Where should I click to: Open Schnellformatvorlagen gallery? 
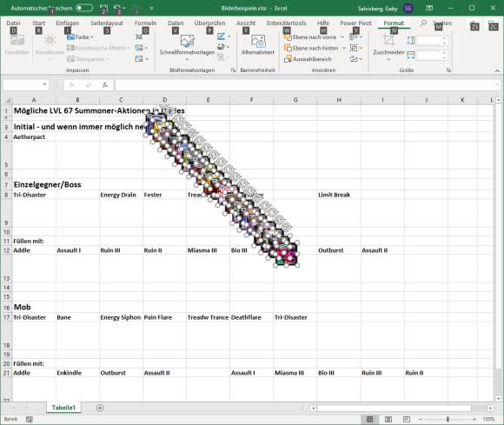coord(187,48)
